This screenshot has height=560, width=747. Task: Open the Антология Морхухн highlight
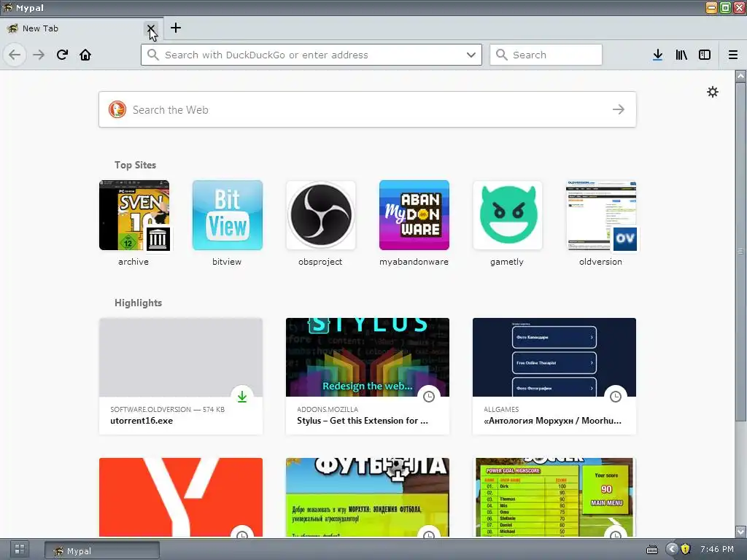tap(554, 376)
